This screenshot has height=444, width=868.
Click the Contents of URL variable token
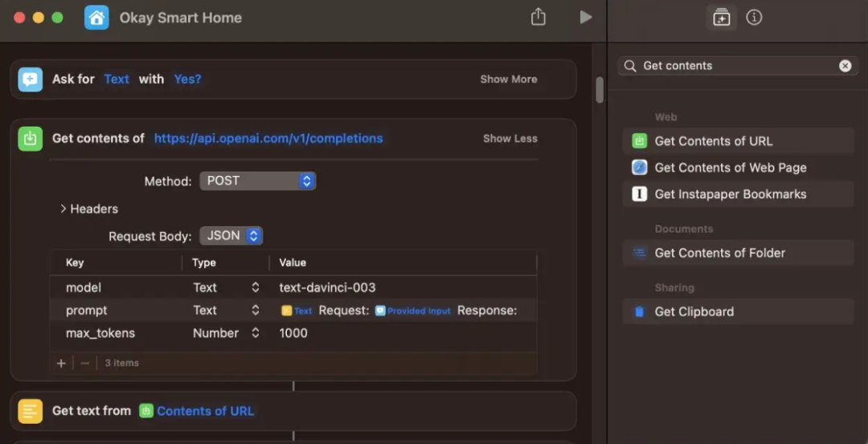[197, 411]
